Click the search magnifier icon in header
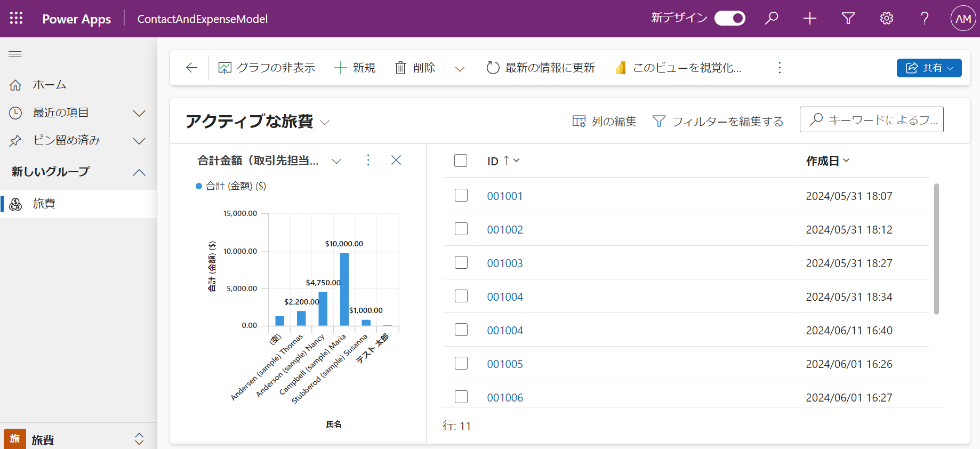 [x=772, y=19]
